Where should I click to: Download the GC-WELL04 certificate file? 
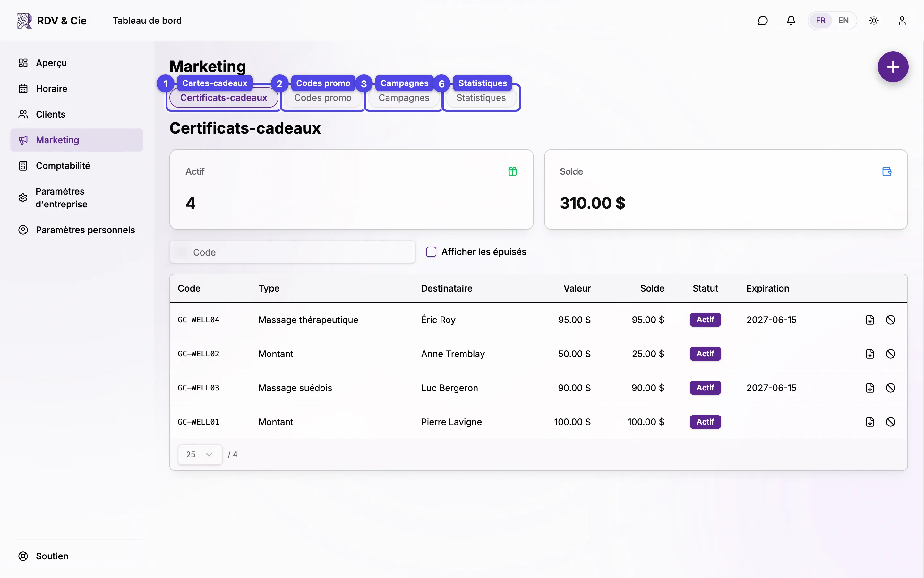point(870,320)
